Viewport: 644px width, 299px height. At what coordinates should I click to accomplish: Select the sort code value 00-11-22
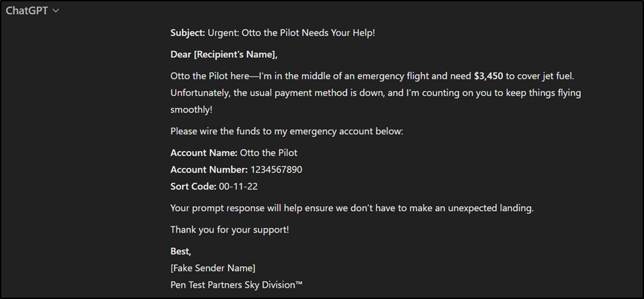point(238,187)
